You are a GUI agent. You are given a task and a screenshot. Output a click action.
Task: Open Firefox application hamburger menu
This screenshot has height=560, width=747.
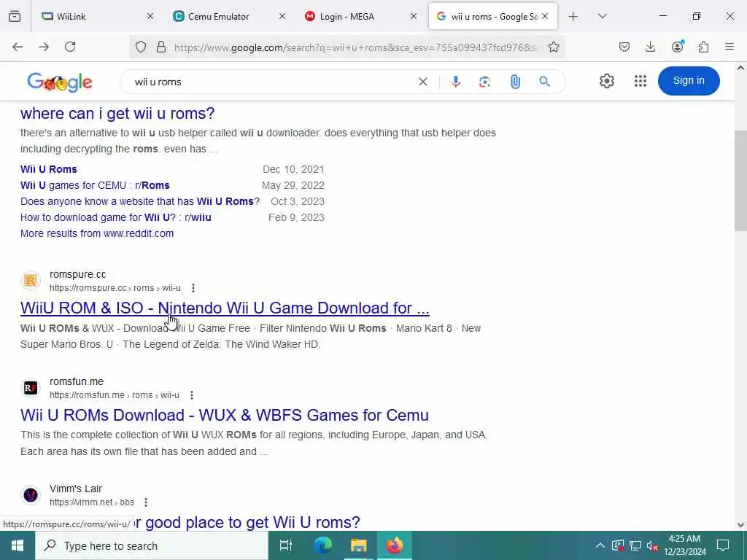click(x=729, y=47)
